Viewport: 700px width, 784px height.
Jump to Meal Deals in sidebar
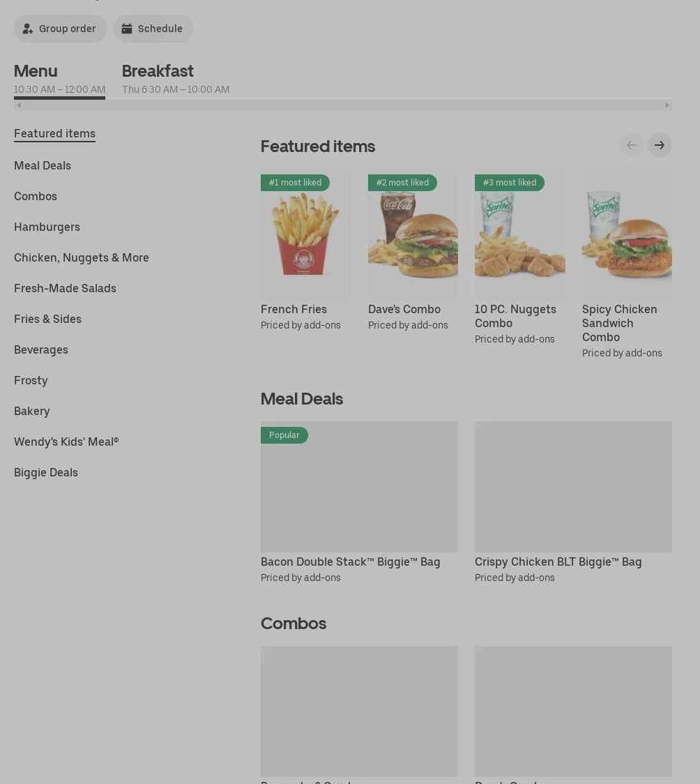click(x=43, y=165)
